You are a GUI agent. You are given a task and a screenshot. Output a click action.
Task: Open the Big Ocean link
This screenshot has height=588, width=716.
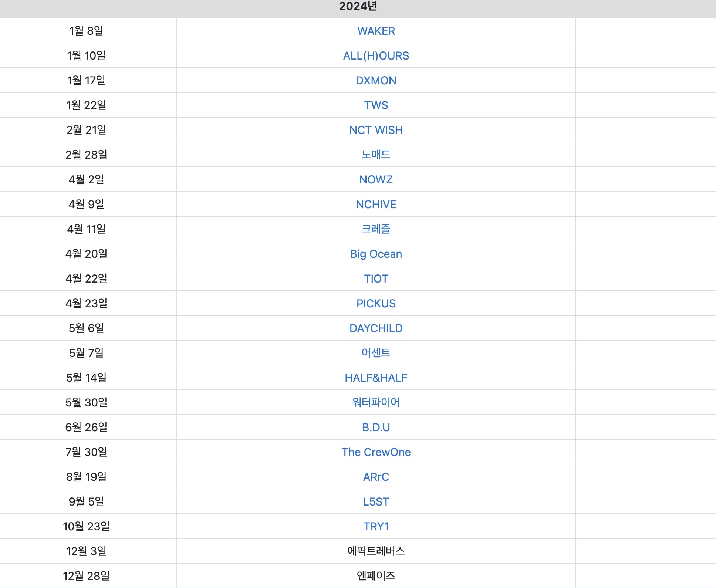pos(376,254)
